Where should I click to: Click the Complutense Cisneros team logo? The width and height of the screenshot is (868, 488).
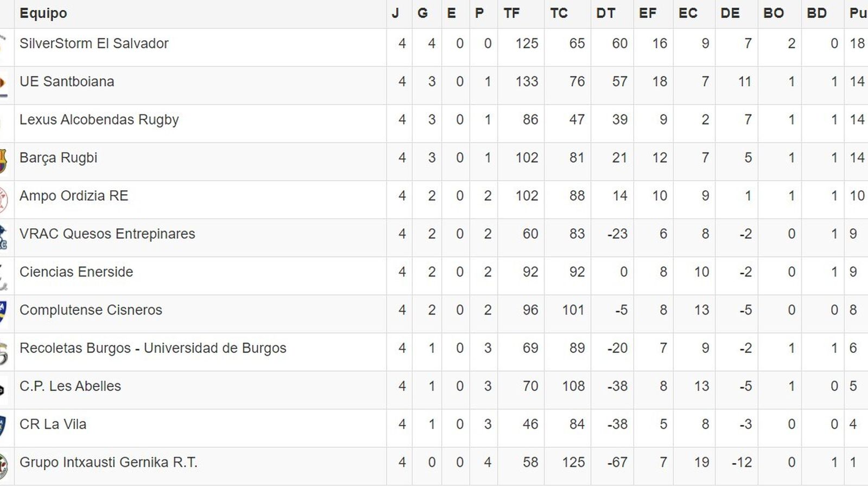3,313
